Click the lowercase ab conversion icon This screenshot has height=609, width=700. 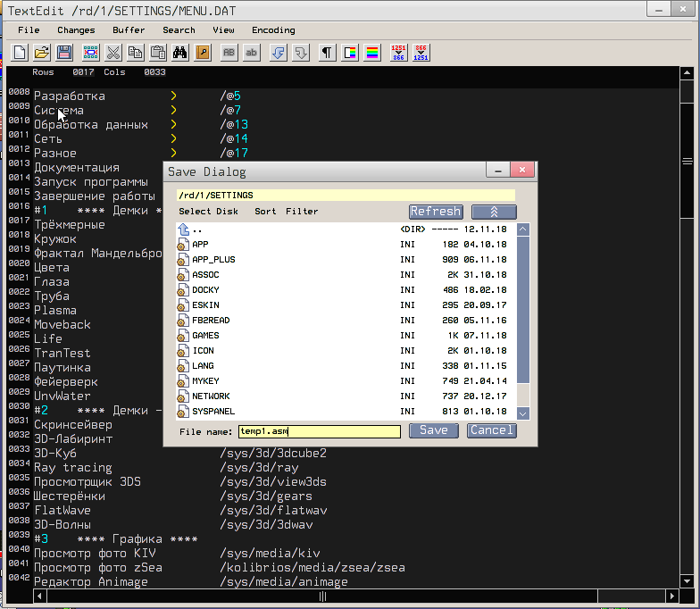tap(252, 53)
